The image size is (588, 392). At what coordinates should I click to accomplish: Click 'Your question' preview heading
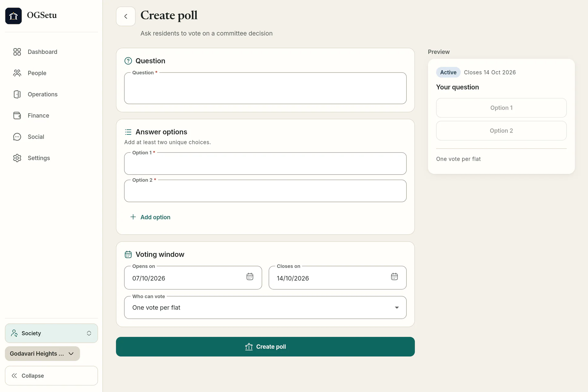[x=458, y=87]
